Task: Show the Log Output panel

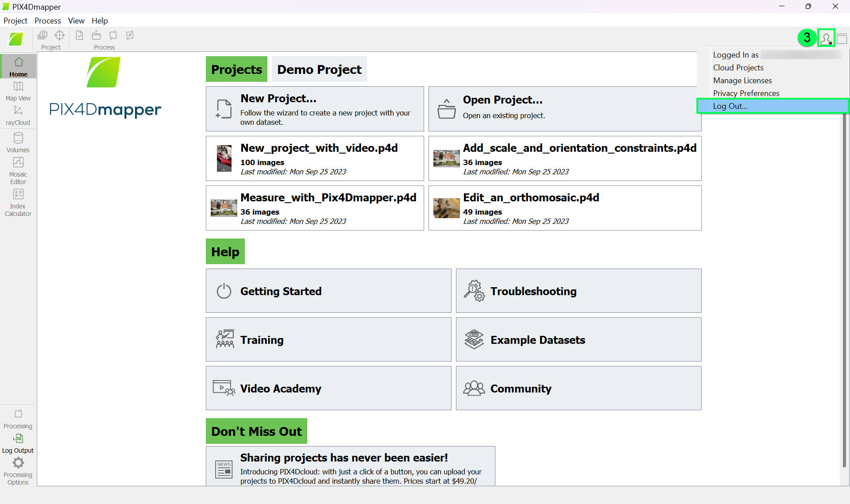Action: pos(18,443)
